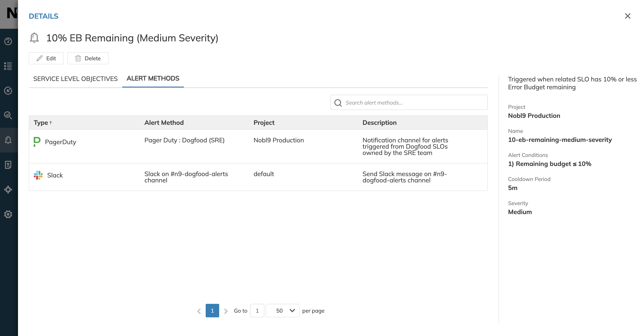Click inside the Go to page input box
644x336 pixels.
tap(257, 311)
